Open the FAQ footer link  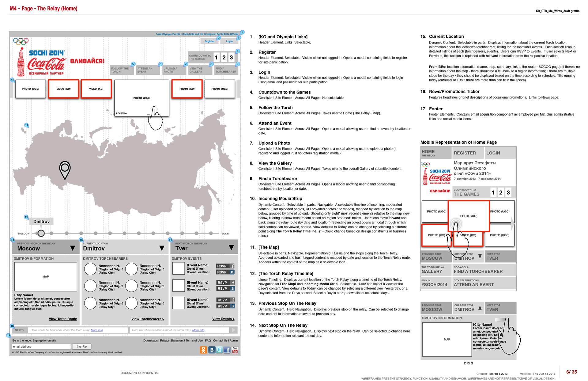(208, 341)
